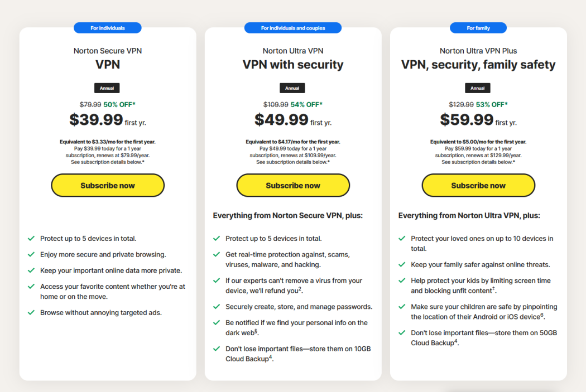Click the checkmark beside "Access your favorite content" feature
Viewport: 586px width, 392px height.
pyautogui.click(x=32, y=286)
